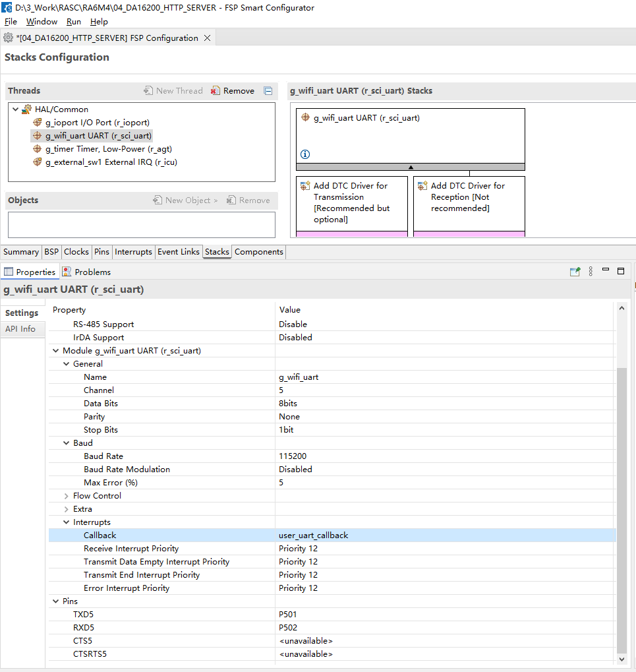Switch to the Clocks tab

[76, 251]
